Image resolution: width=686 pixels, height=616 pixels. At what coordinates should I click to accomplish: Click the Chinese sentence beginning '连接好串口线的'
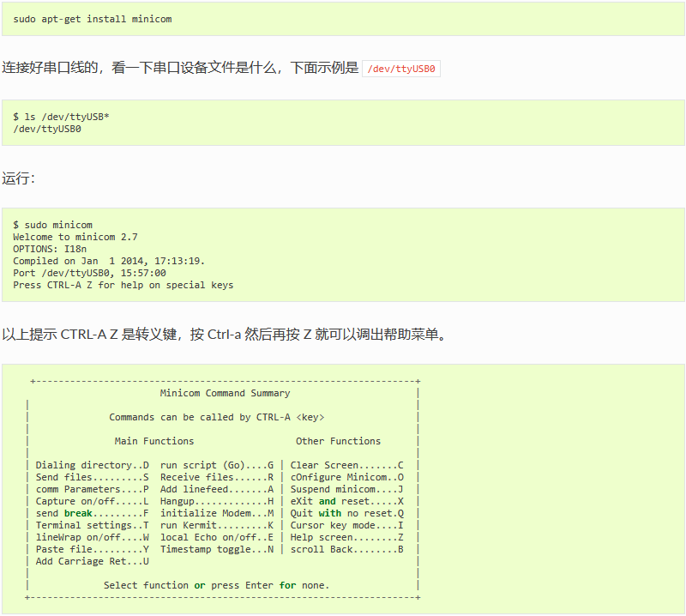pyautogui.click(x=180, y=68)
